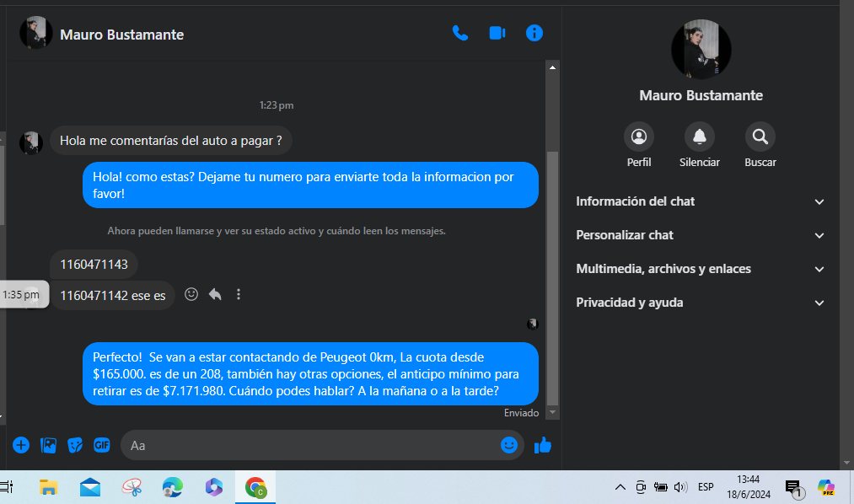
Task: Click the chat scrollbar thumb
Action: [x=552, y=277]
